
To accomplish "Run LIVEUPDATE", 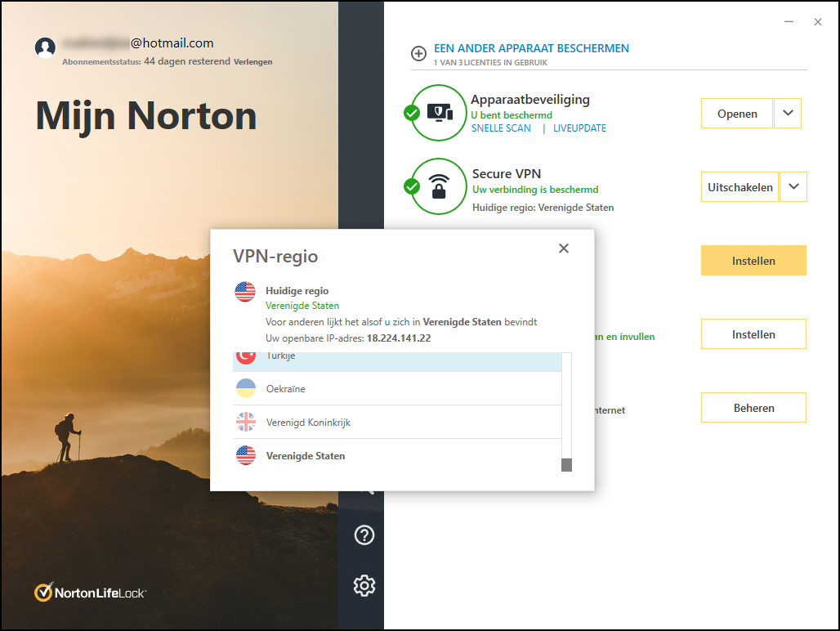I will pyautogui.click(x=579, y=128).
